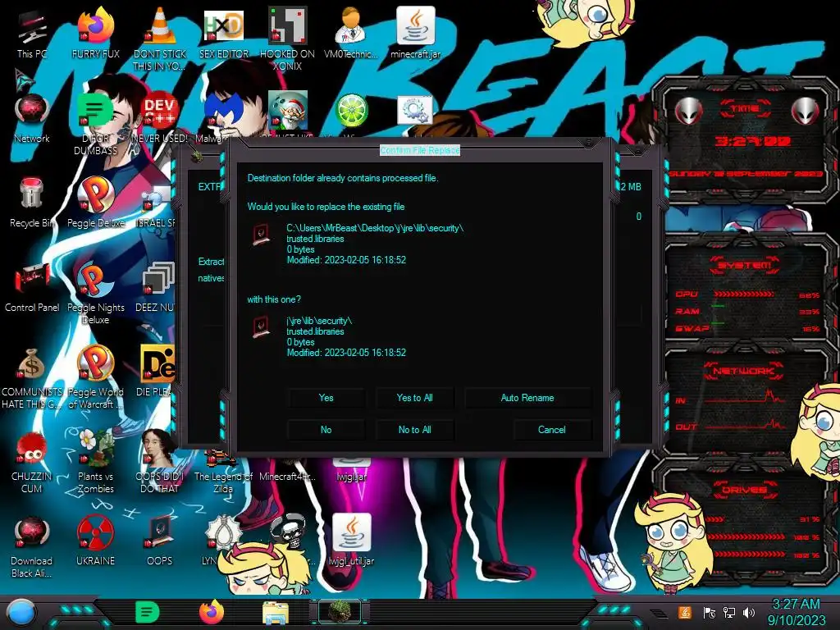Select the skull with headphones icon
Viewport: 840px width, 630px height.
(x=288, y=532)
